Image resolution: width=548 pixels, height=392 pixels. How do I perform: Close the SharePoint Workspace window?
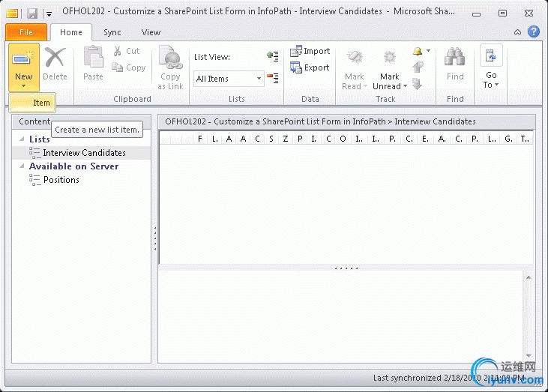tap(529, 13)
